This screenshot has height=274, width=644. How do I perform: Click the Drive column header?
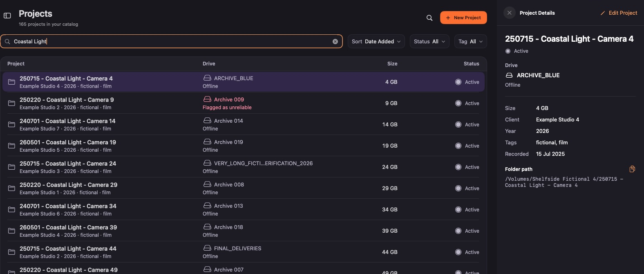[209, 64]
